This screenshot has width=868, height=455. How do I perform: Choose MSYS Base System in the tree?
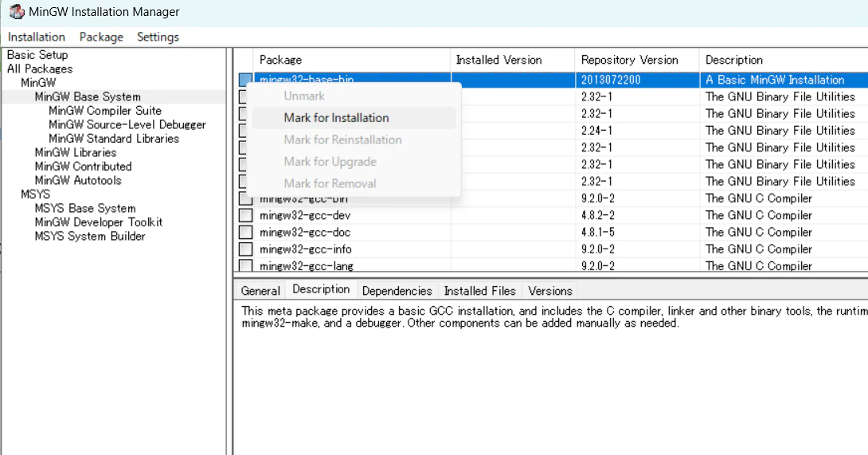point(85,209)
